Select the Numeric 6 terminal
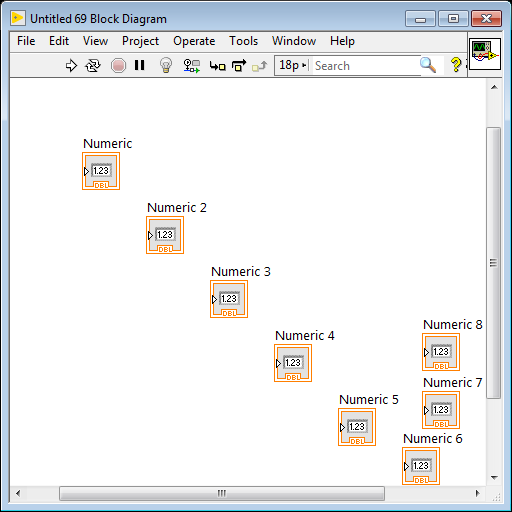The image size is (512, 512). 421,466
